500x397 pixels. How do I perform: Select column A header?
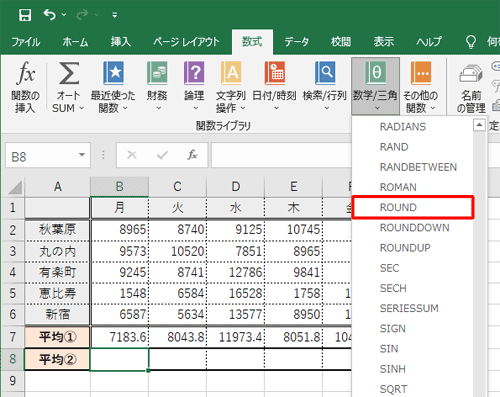tap(57, 186)
